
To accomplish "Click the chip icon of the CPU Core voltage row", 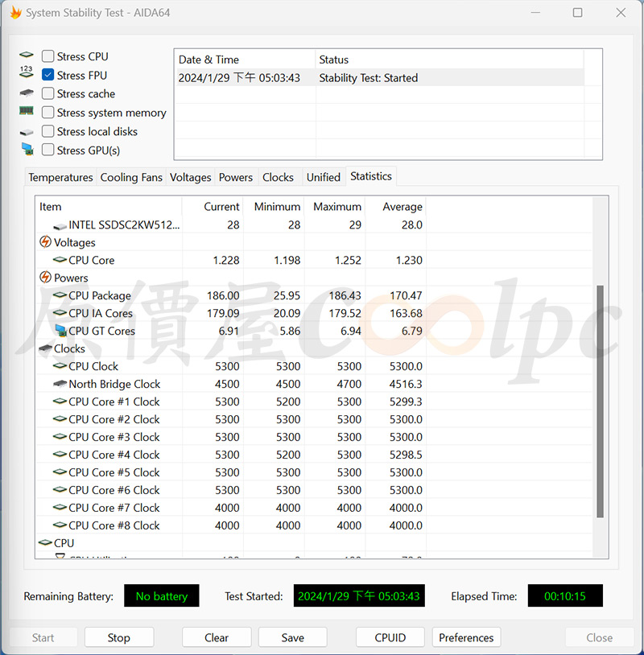I will (60, 259).
